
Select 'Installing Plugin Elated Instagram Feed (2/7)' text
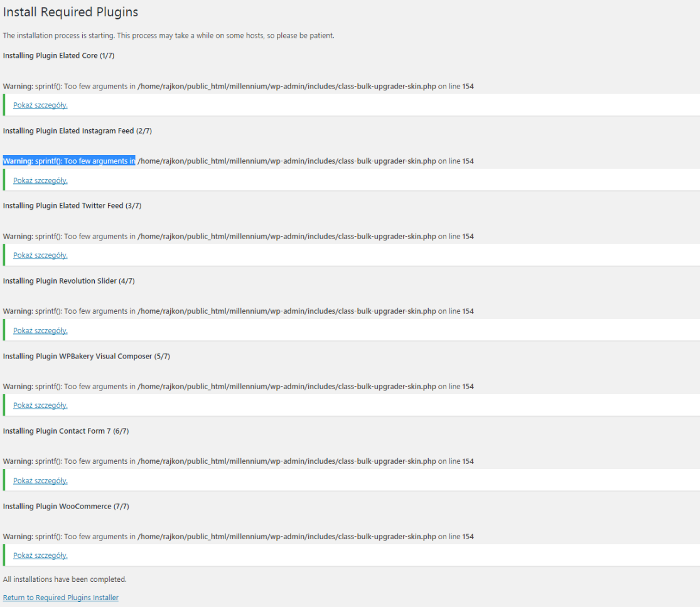(x=77, y=131)
